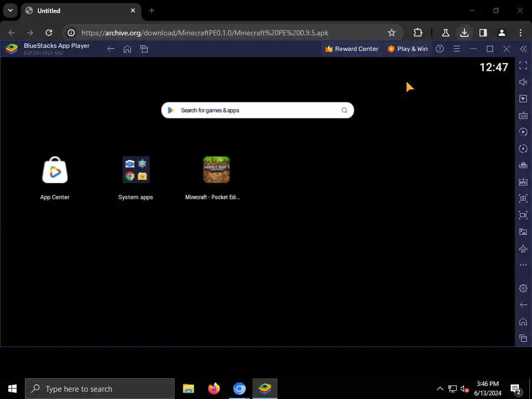Open the BlueStacks hamburger menu
Image resolution: width=532 pixels, height=399 pixels.
pos(457,49)
